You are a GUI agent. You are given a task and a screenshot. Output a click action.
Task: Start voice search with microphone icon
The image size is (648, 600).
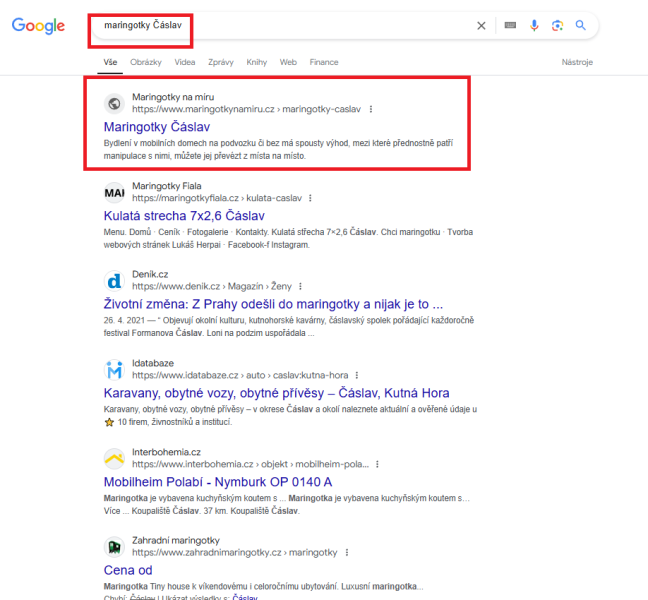click(534, 26)
